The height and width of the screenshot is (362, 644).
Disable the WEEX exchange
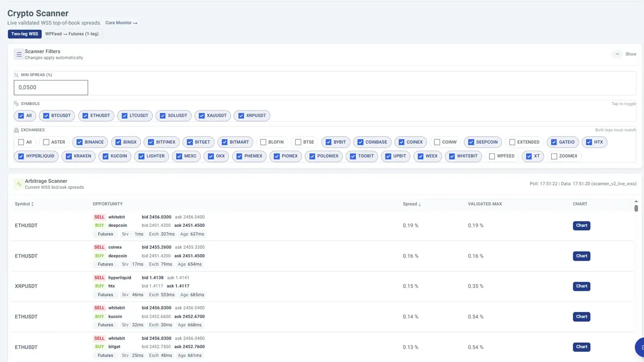[420, 156]
